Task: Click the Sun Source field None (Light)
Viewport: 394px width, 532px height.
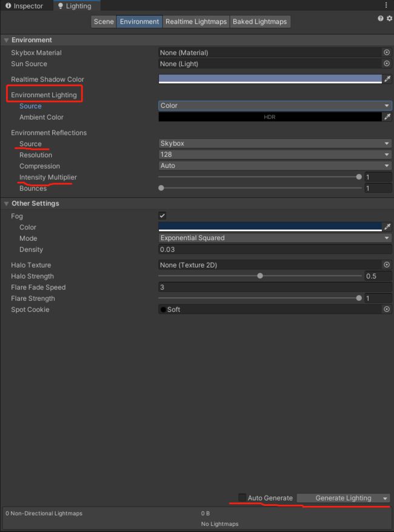Action: click(x=270, y=64)
